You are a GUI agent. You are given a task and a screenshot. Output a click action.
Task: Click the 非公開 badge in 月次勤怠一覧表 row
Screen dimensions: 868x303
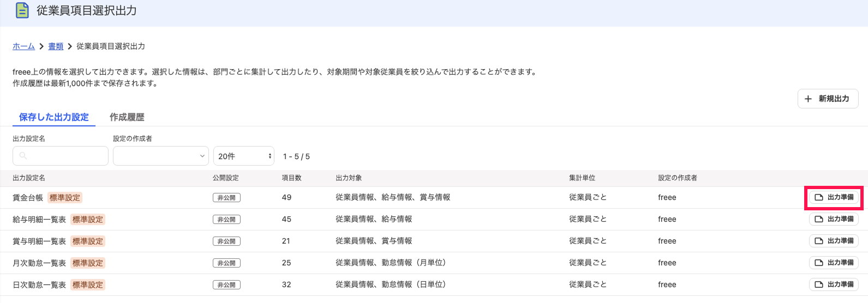(x=226, y=263)
